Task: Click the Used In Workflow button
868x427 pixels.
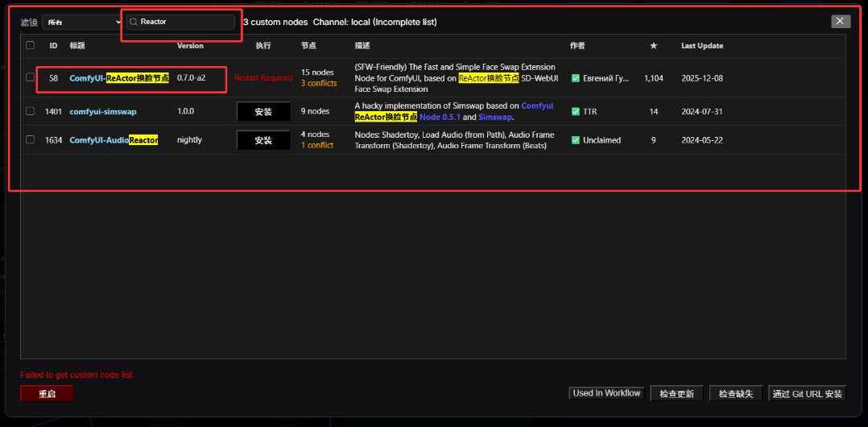Action: click(x=607, y=393)
